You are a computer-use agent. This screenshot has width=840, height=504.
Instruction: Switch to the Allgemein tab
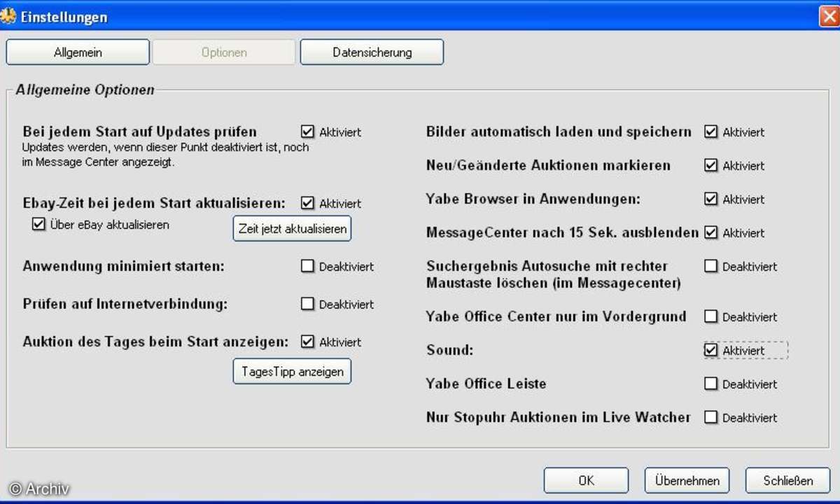tap(78, 52)
